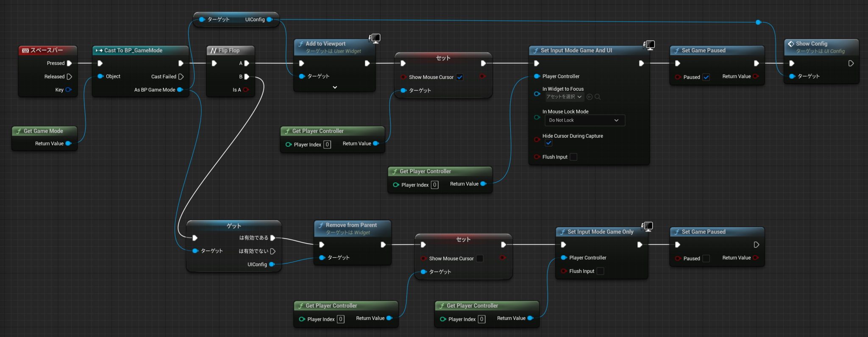Click Player Index field on Get Player Controller near Add to Viewport
This screenshot has width=868, height=337.
pos(327,145)
